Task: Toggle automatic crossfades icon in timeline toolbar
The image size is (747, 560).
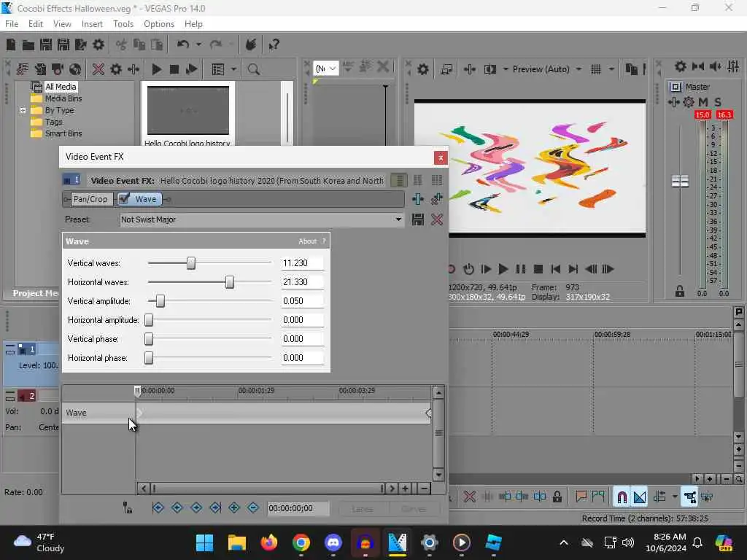Action: coord(639,497)
